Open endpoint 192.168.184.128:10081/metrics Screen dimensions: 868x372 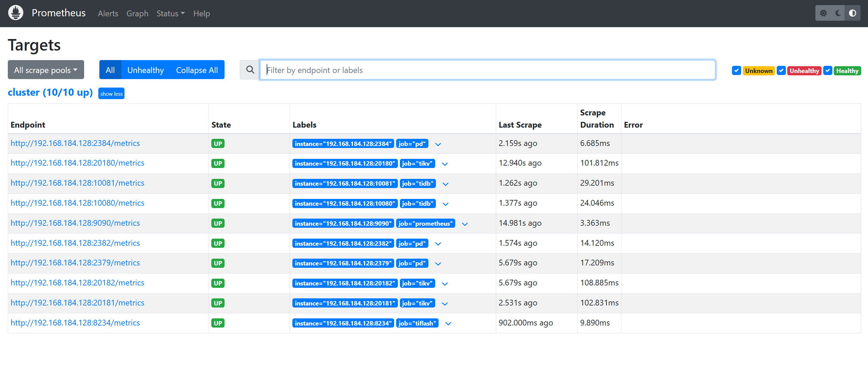(x=77, y=183)
